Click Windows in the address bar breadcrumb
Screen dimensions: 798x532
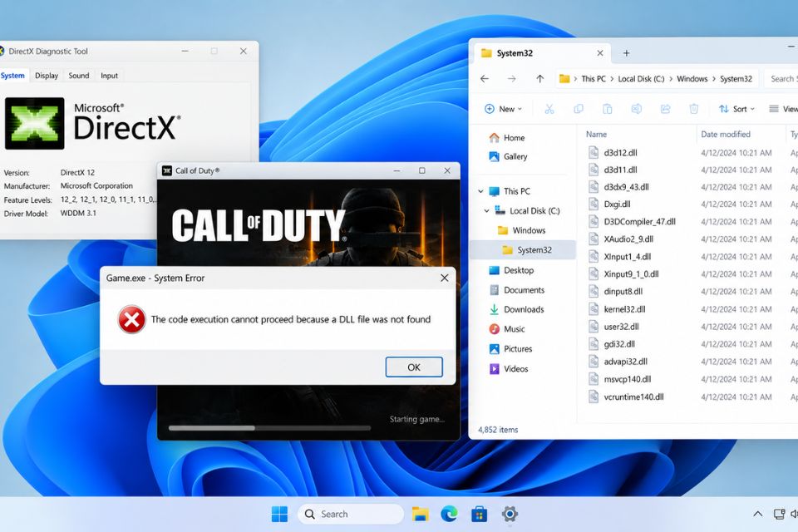point(692,79)
